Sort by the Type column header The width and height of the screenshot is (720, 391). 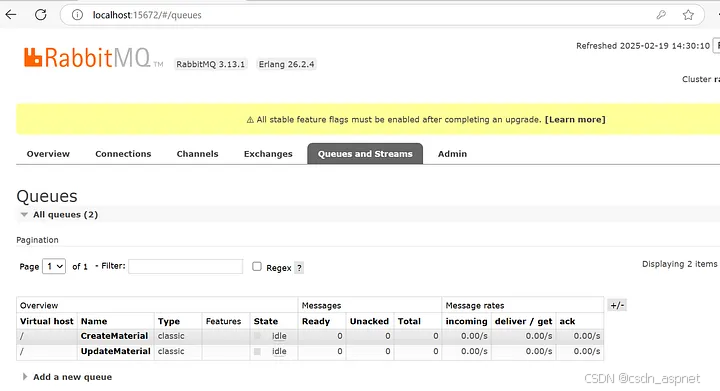click(x=169, y=321)
